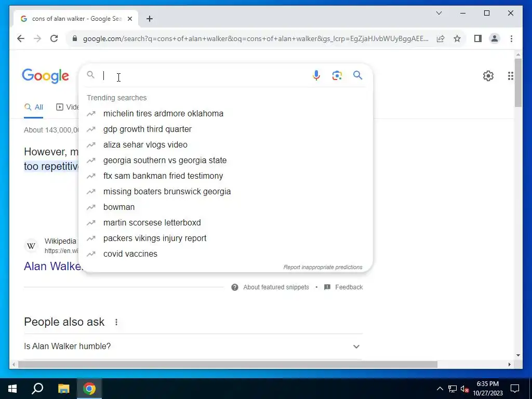Image resolution: width=532 pixels, height=399 pixels.
Task: Bookmark this page with the star icon
Action: 457,38
